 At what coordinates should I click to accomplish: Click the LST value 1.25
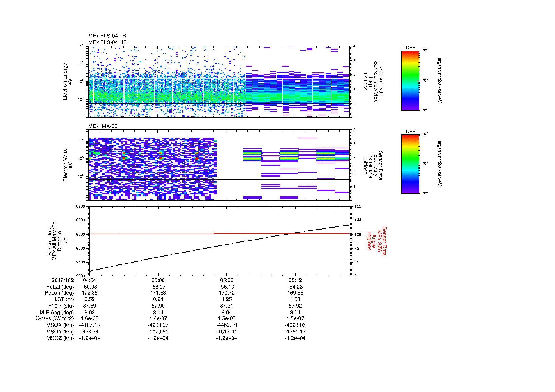click(x=227, y=300)
